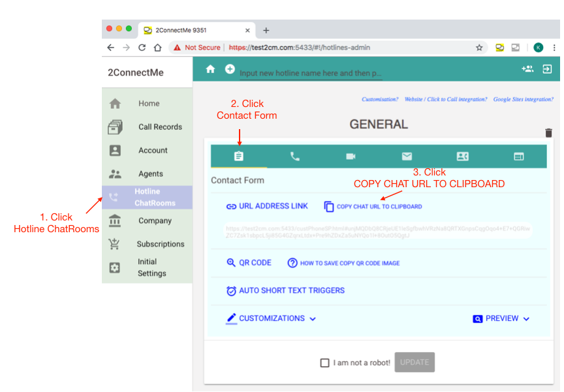The height and width of the screenshot is (392, 564).
Task: Click the add hotline plus icon
Action: (230, 68)
